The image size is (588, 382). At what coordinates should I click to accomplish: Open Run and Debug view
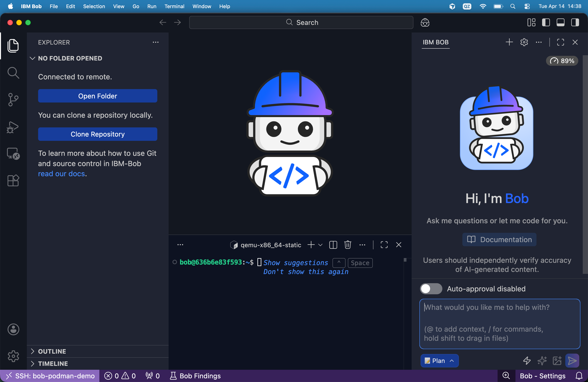click(x=13, y=127)
